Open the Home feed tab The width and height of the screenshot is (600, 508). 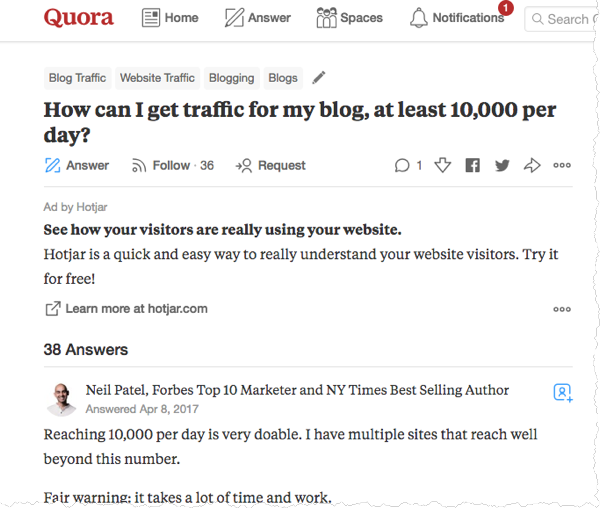[170, 18]
